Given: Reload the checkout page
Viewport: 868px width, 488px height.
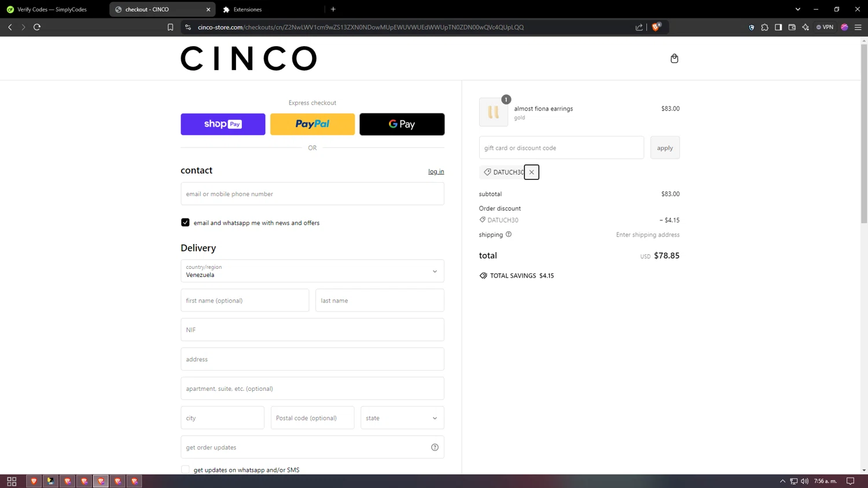Looking at the screenshot, I should tap(37, 27).
